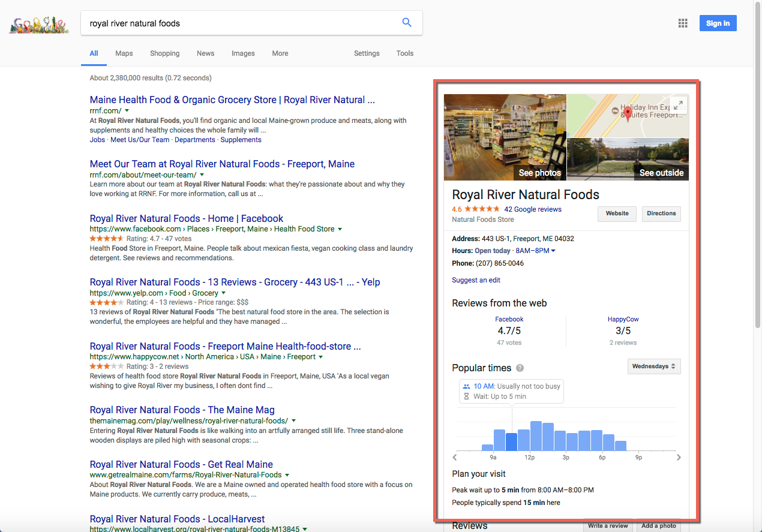This screenshot has height=532, width=762.
Task: Click the Website button
Action: (617, 214)
